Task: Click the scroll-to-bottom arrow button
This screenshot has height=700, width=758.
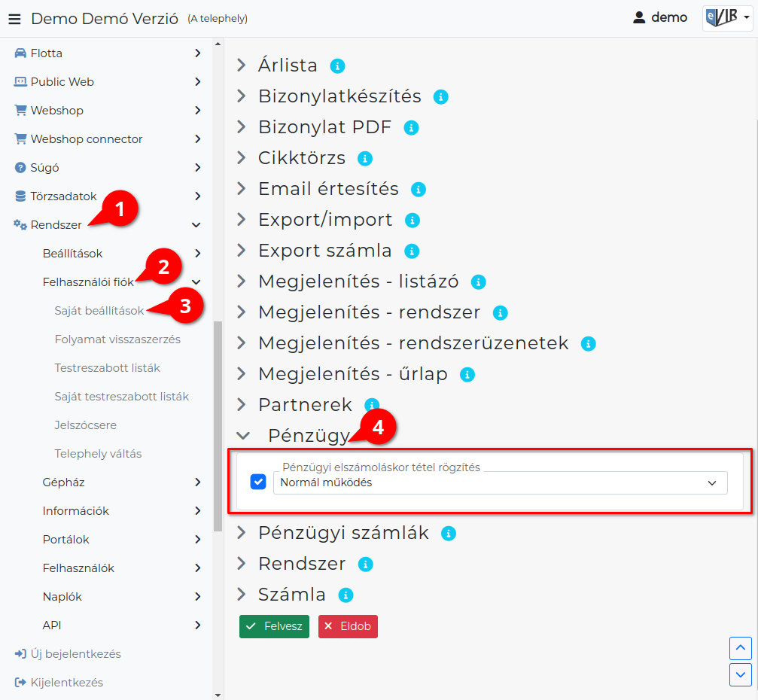Action: (740, 674)
